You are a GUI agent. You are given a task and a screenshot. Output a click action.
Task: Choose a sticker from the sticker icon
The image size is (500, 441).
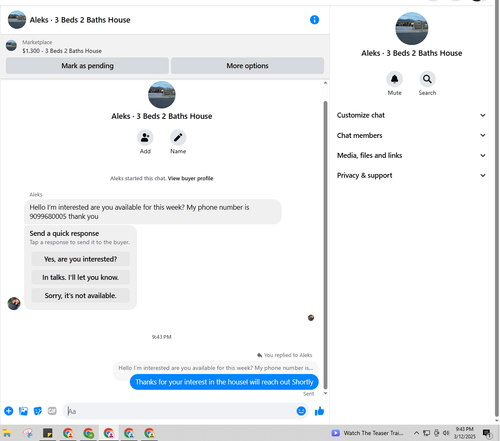click(x=38, y=411)
